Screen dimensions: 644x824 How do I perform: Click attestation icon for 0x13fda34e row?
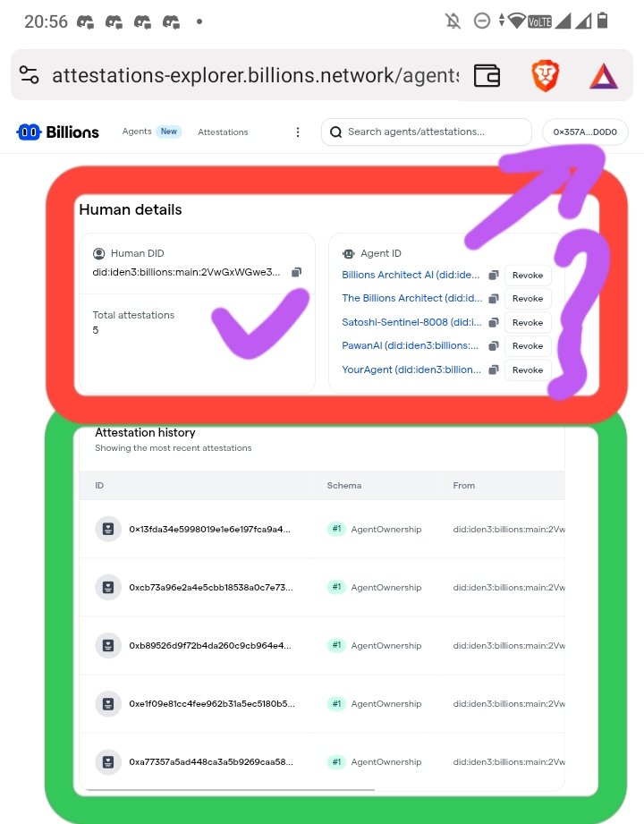point(108,529)
